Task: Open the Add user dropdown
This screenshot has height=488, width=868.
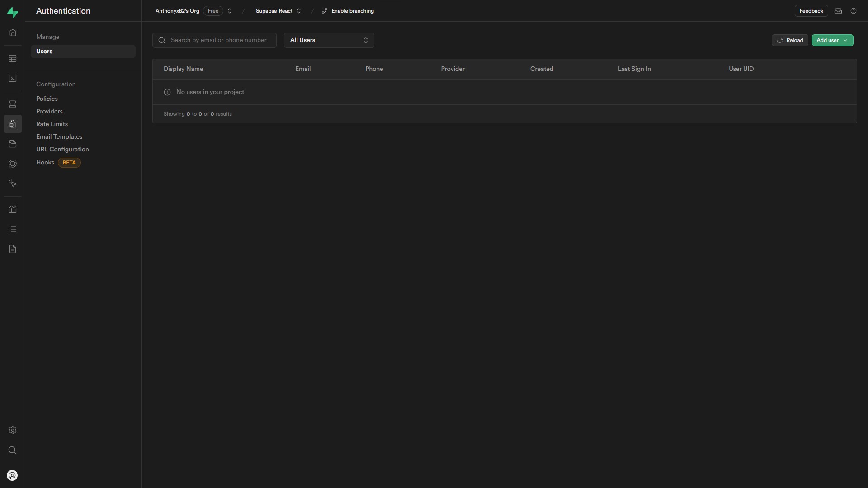Action: 832,40
